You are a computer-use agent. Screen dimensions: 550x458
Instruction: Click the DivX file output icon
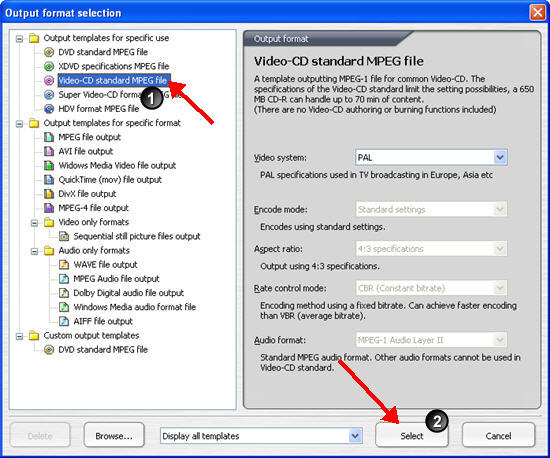tap(49, 194)
